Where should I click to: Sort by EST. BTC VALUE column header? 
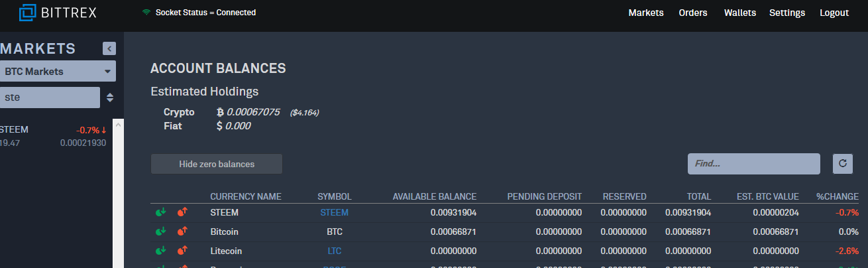point(768,196)
